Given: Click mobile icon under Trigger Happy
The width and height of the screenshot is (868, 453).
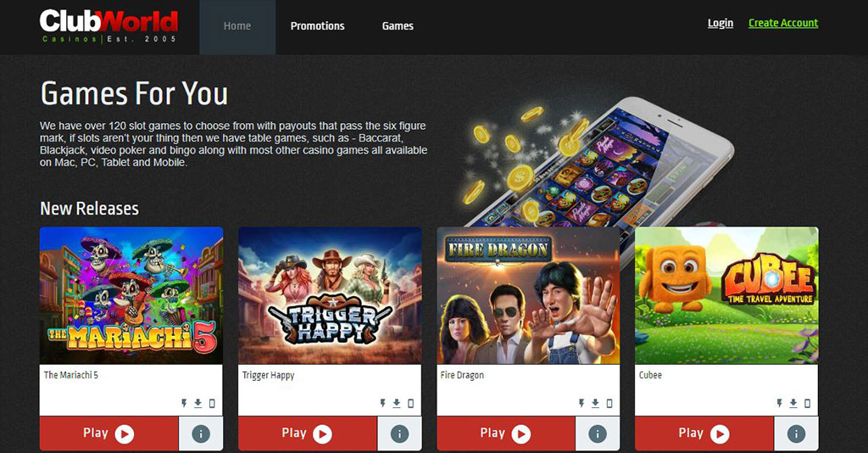Looking at the screenshot, I should coord(411,403).
